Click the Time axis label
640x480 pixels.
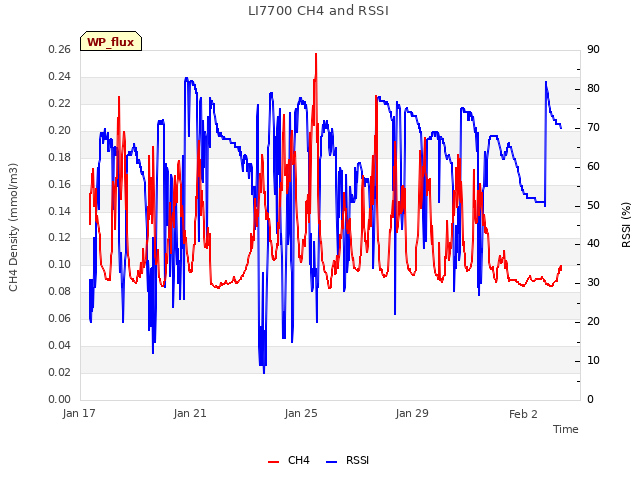[x=566, y=429]
